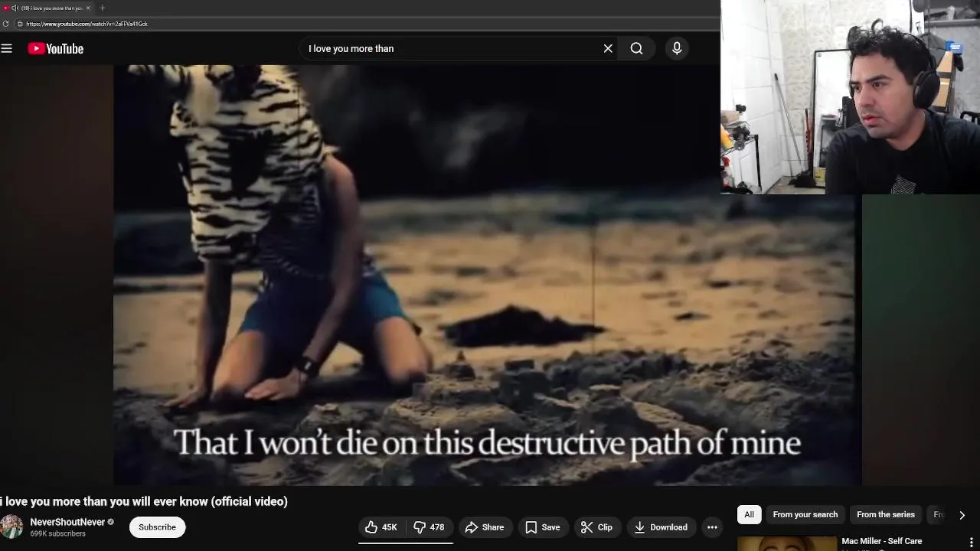Share this video

click(485, 527)
